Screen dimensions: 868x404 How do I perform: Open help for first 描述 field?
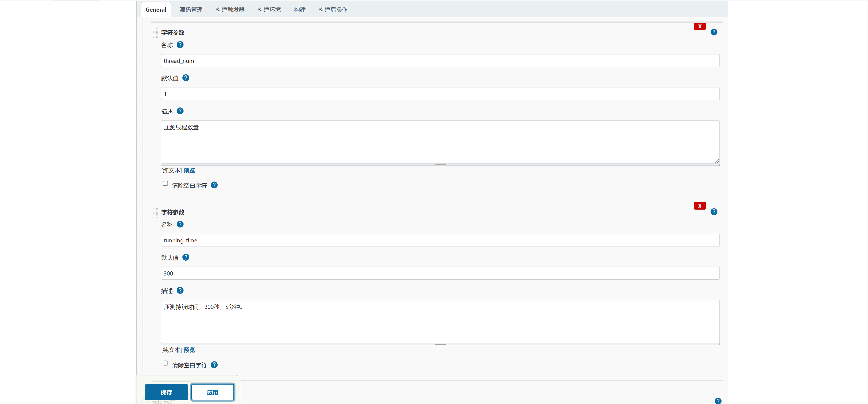point(180,111)
